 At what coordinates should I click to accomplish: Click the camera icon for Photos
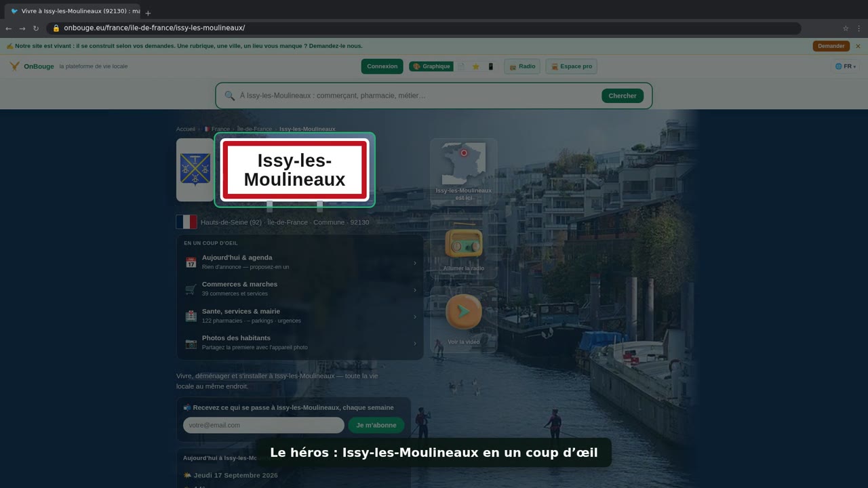click(191, 344)
